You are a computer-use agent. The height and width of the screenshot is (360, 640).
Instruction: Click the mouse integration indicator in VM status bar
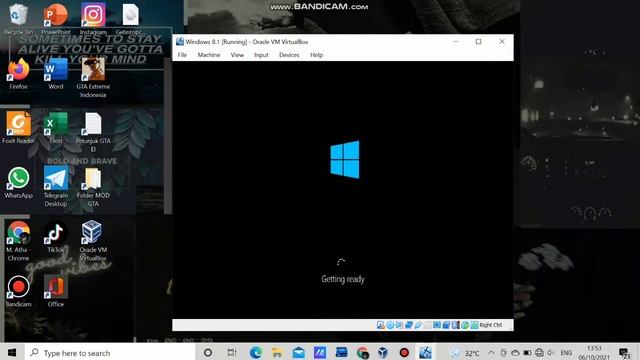[465, 325]
